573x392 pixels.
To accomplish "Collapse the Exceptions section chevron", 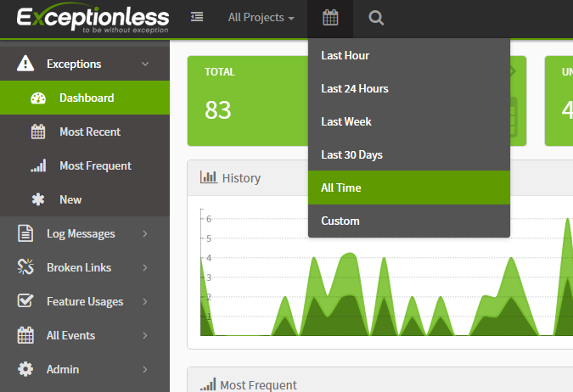I will [x=145, y=64].
